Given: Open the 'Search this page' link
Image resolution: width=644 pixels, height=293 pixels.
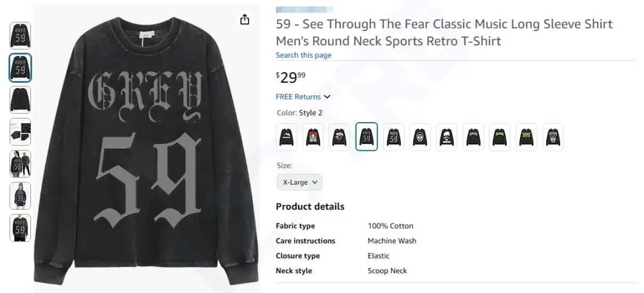Looking at the screenshot, I should click(x=304, y=55).
